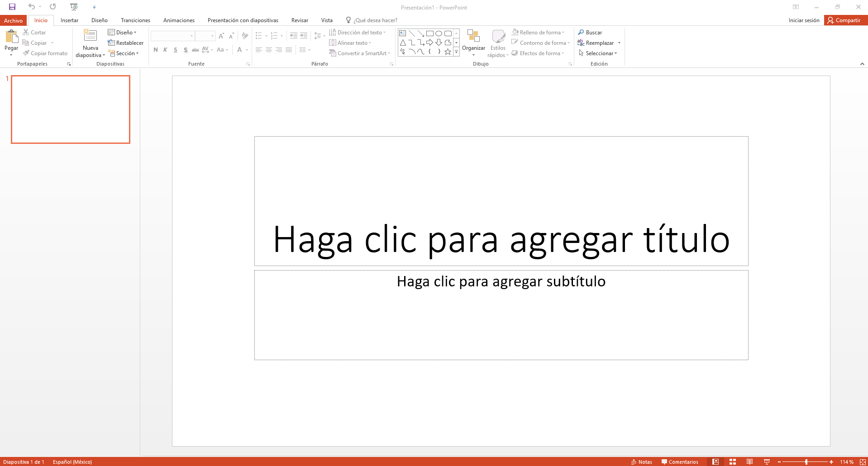Screen dimensions: 868x466
Task: Open the Diseño layout dropdown
Action: point(122,33)
